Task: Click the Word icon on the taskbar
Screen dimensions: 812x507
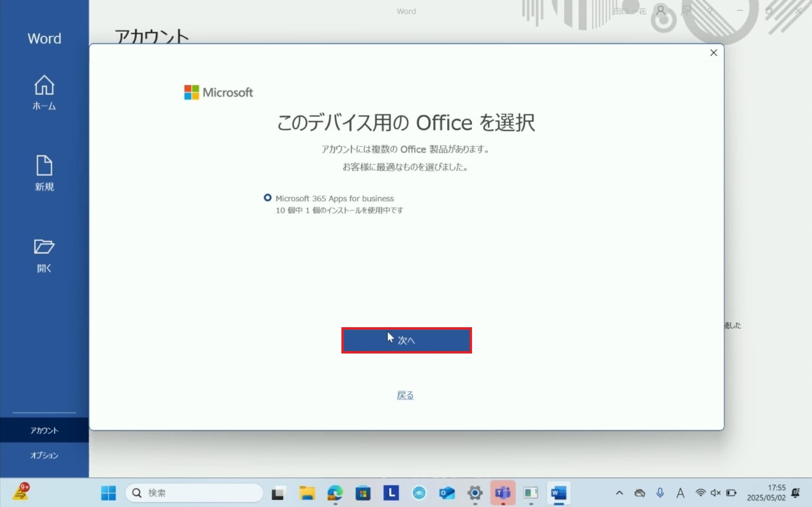Action: [x=558, y=493]
